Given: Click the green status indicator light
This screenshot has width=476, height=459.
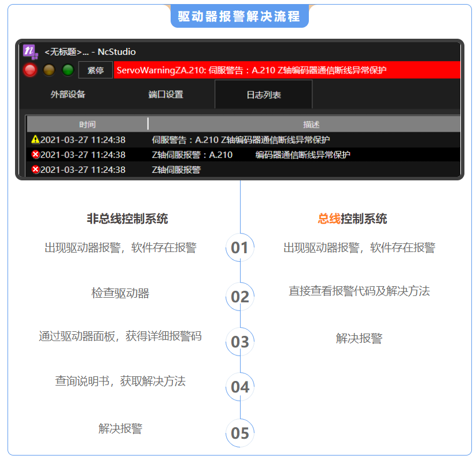Looking at the screenshot, I should tap(68, 71).
